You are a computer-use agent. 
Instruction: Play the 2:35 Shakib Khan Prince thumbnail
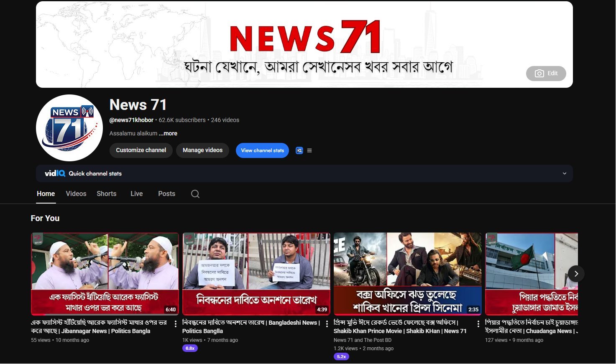[x=408, y=274]
